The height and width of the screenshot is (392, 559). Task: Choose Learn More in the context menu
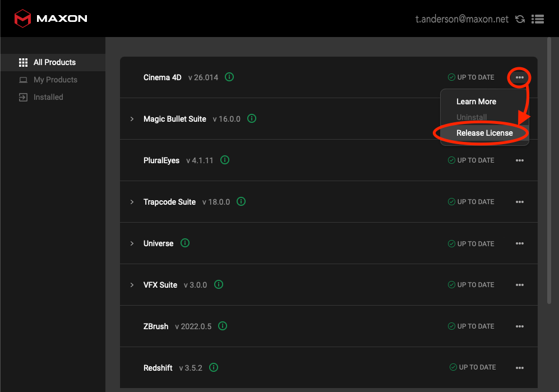tap(476, 102)
